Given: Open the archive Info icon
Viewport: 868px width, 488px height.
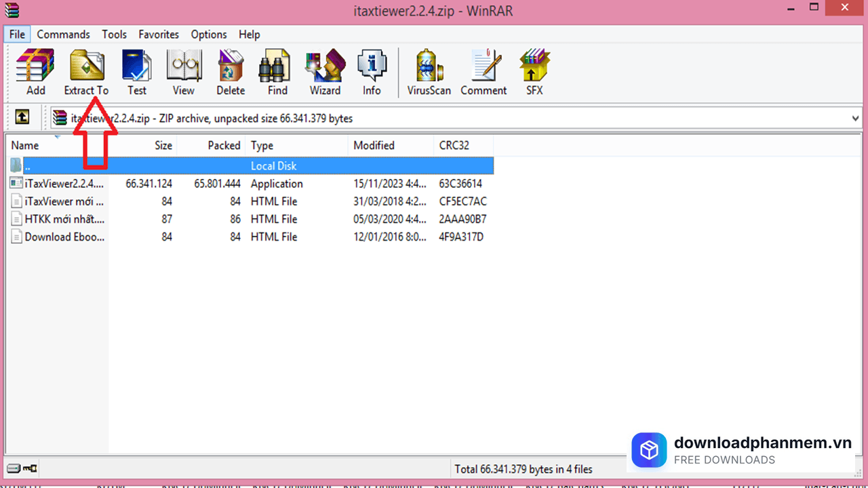Looking at the screenshot, I should [x=372, y=68].
